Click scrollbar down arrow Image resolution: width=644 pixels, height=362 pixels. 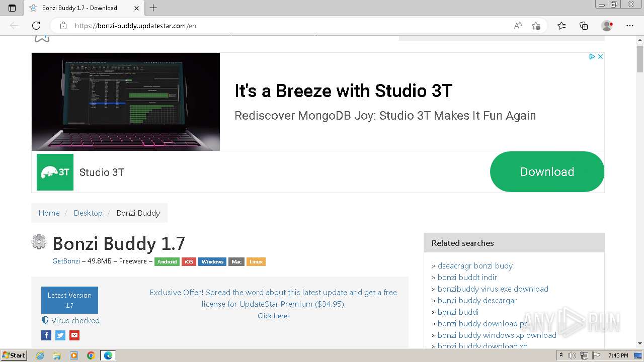coord(639,343)
